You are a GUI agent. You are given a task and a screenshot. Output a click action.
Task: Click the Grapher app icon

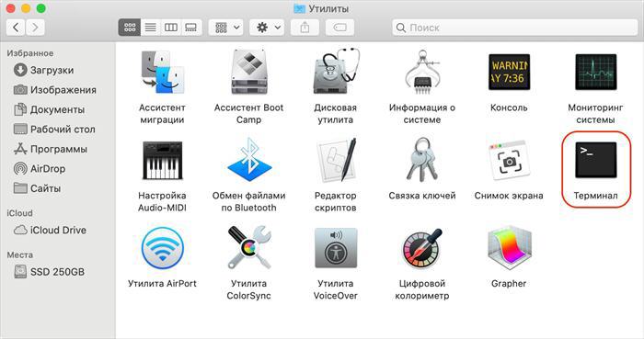tap(509, 248)
